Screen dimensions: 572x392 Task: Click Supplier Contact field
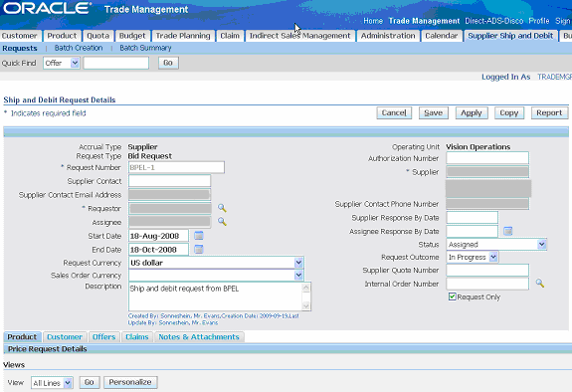pos(169,181)
